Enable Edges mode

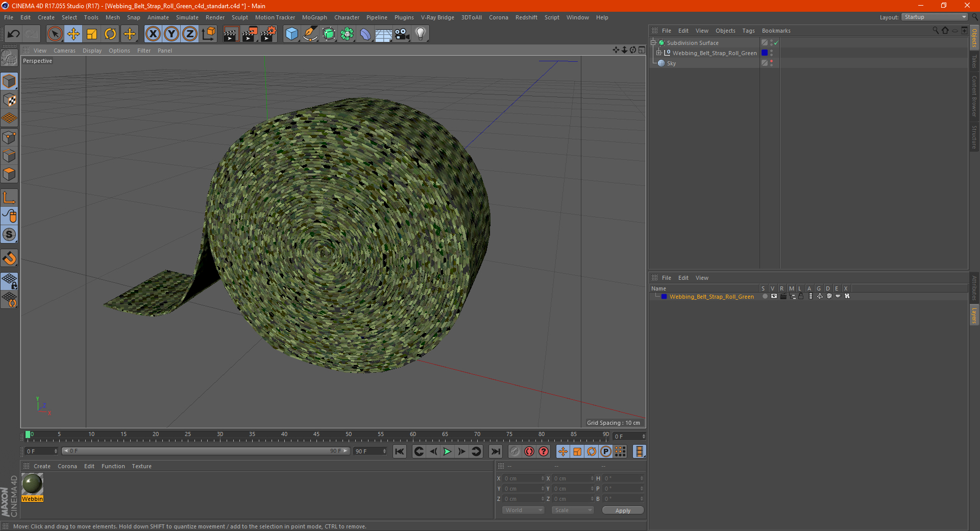click(10, 156)
